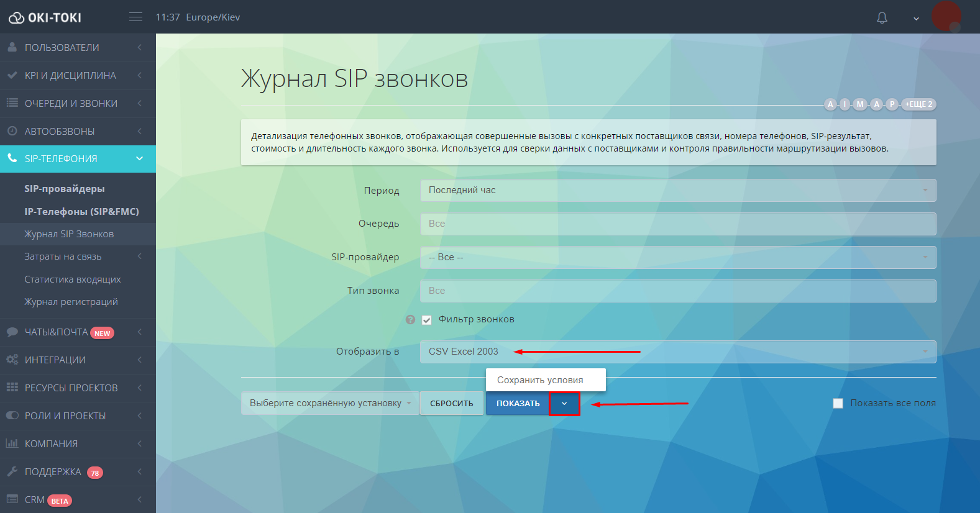Image resolution: width=980 pixels, height=513 pixels.
Task: Open Статистика входящих link
Action: coord(73,279)
